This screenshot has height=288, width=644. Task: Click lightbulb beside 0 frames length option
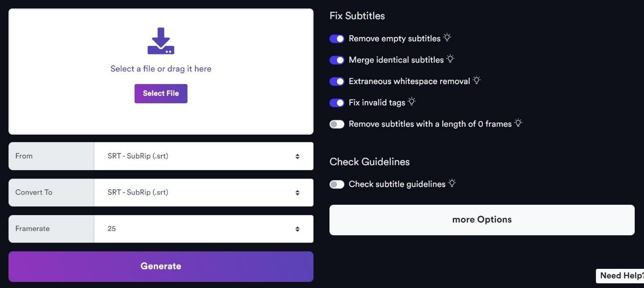[x=518, y=123]
